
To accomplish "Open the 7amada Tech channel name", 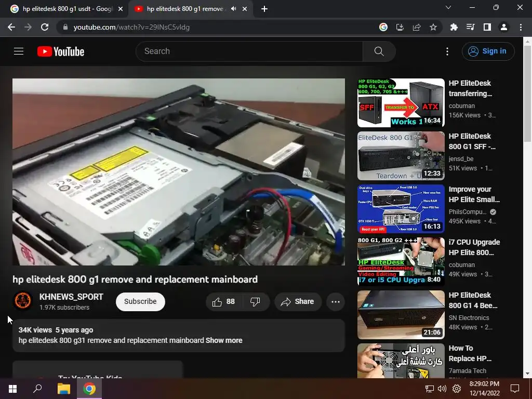I will (467, 370).
